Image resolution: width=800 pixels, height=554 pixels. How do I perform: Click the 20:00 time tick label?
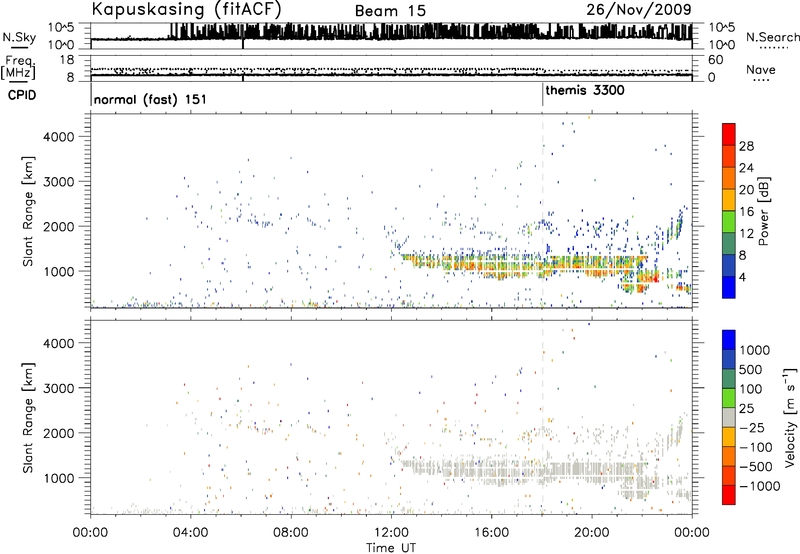(592, 533)
